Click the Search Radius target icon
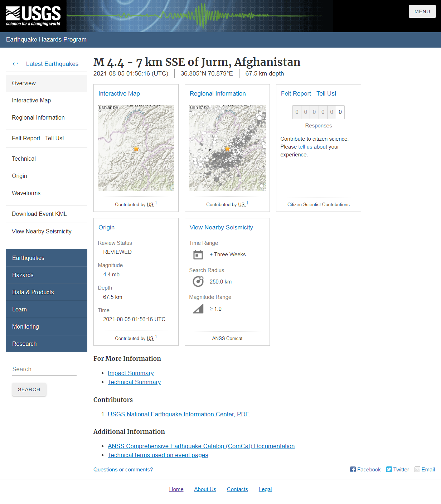The image size is (441, 504). (198, 282)
